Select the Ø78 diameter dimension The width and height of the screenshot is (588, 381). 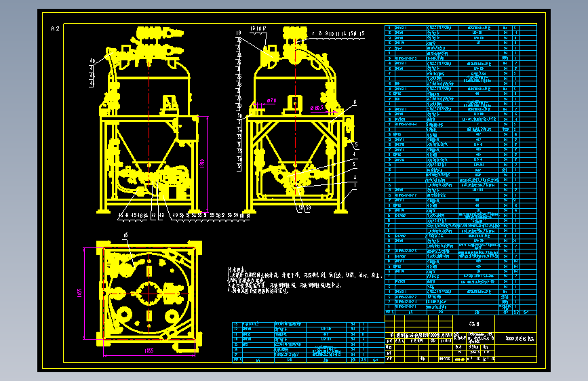[x=271, y=100]
